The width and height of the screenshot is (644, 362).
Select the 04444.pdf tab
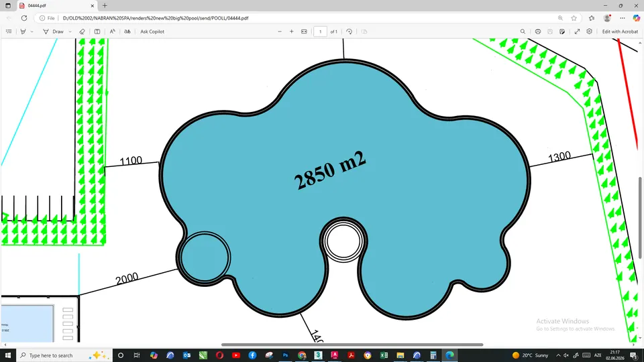(x=56, y=6)
